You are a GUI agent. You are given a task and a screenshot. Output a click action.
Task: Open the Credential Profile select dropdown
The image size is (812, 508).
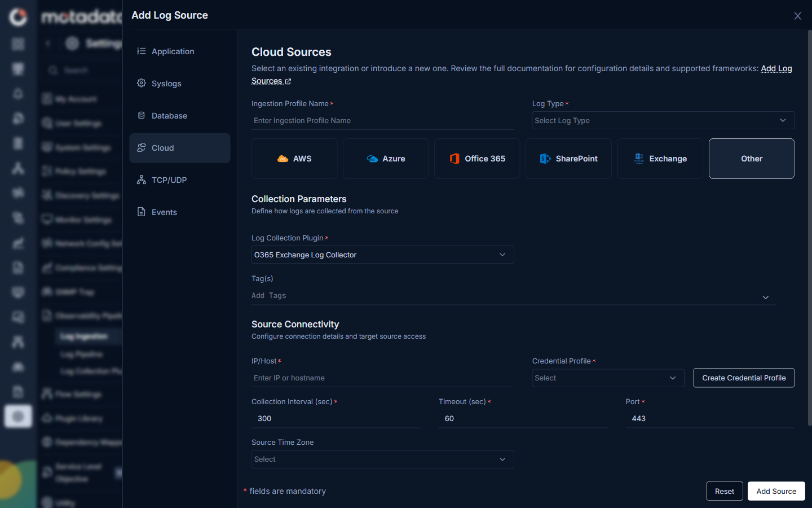point(608,378)
